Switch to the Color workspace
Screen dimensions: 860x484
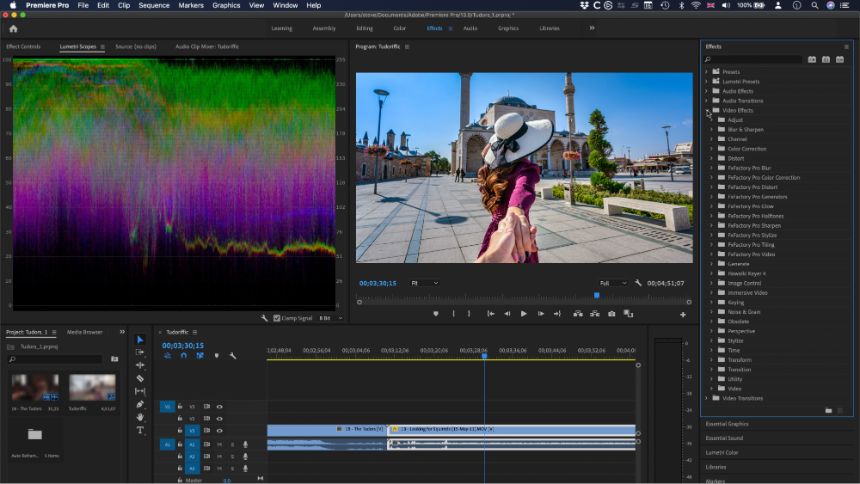[399, 28]
